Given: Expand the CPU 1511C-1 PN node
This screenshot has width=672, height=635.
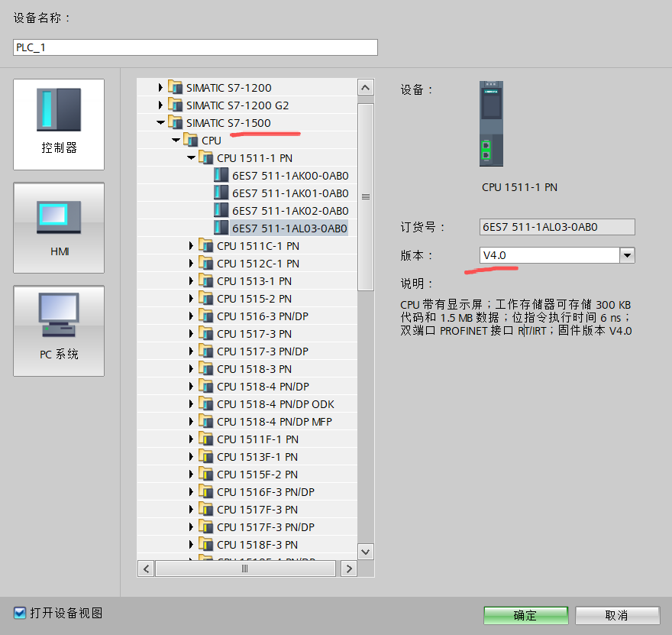Looking at the screenshot, I should click(x=191, y=246).
